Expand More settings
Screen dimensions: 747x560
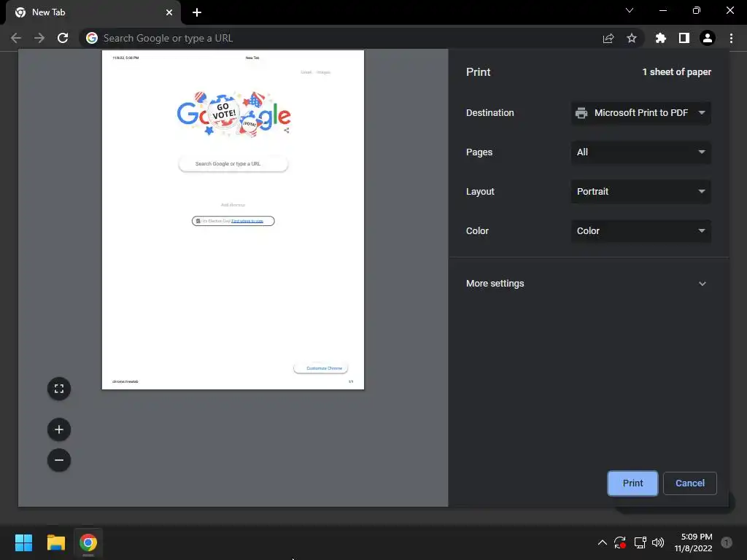589,284
